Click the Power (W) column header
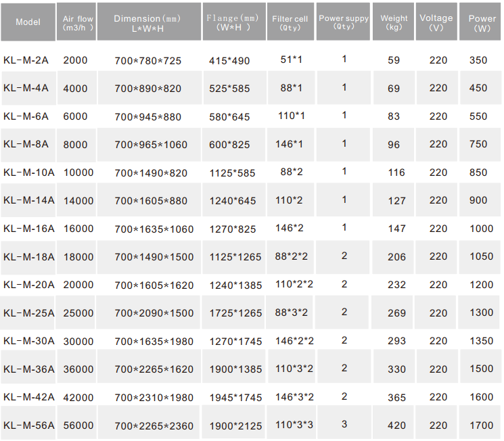The height and width of the screenshot is (441, 504). (x=482, y=23)
